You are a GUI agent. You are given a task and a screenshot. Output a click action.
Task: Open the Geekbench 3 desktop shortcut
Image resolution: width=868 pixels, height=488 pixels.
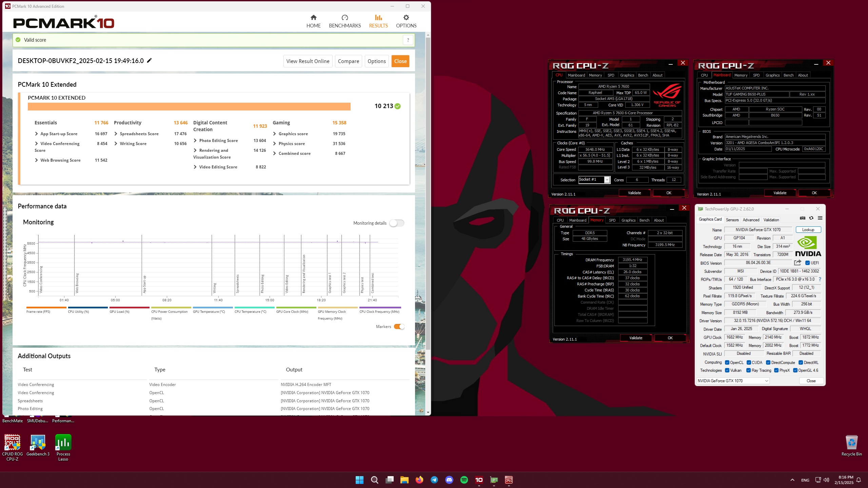click(x=38, y=445)
